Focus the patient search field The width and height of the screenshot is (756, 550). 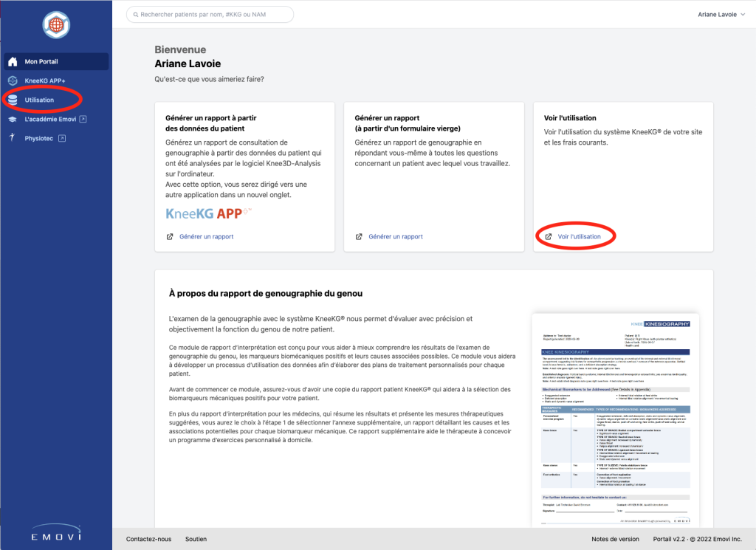(x=210, y=15)
